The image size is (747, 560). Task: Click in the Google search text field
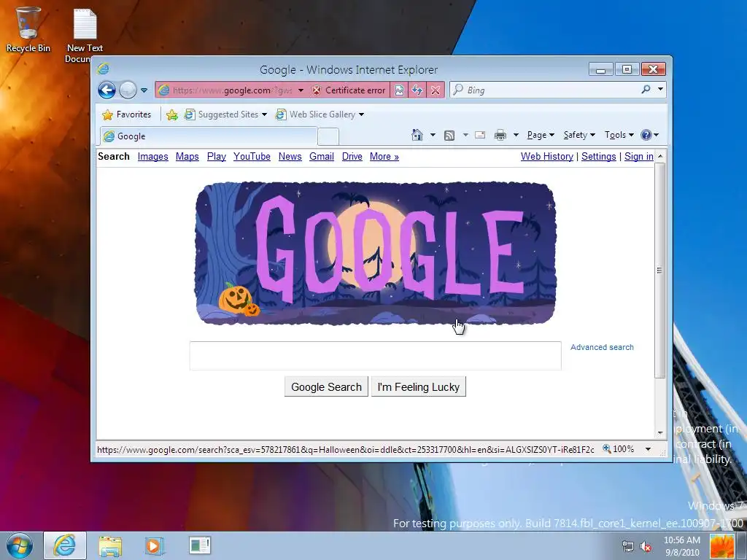point(376,356)
